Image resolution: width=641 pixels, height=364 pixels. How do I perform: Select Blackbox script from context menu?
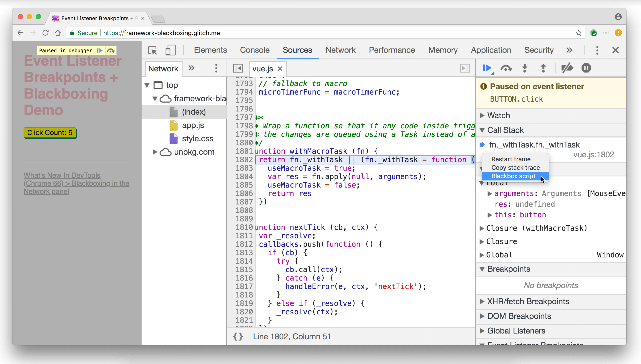tap(514, 176)
